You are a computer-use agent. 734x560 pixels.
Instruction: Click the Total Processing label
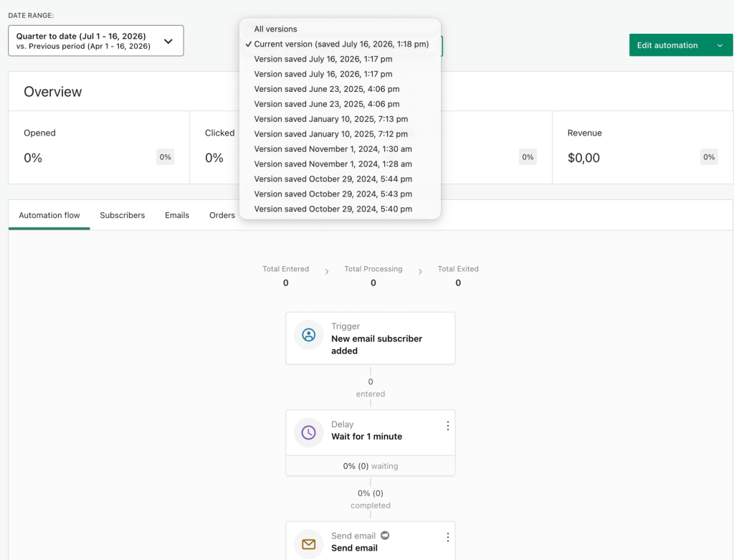[373, 269]
